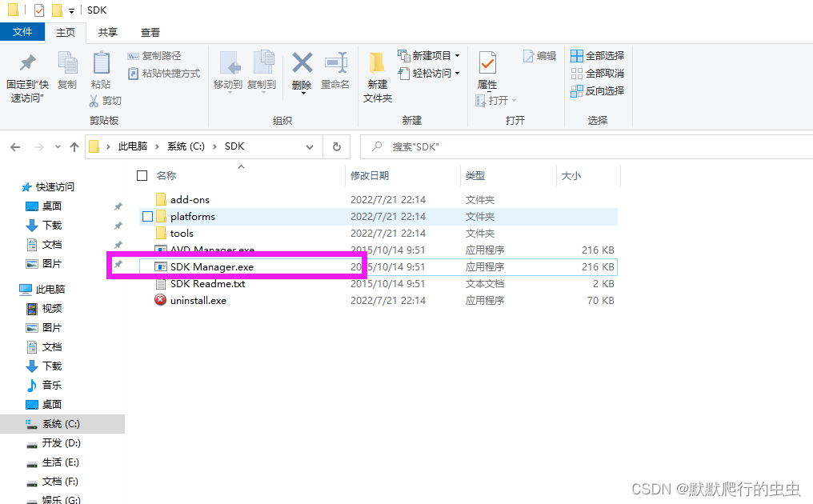Click the Pin to Quick access icon
This screenshot has width=813, height=504.
[x=27, y=63]
